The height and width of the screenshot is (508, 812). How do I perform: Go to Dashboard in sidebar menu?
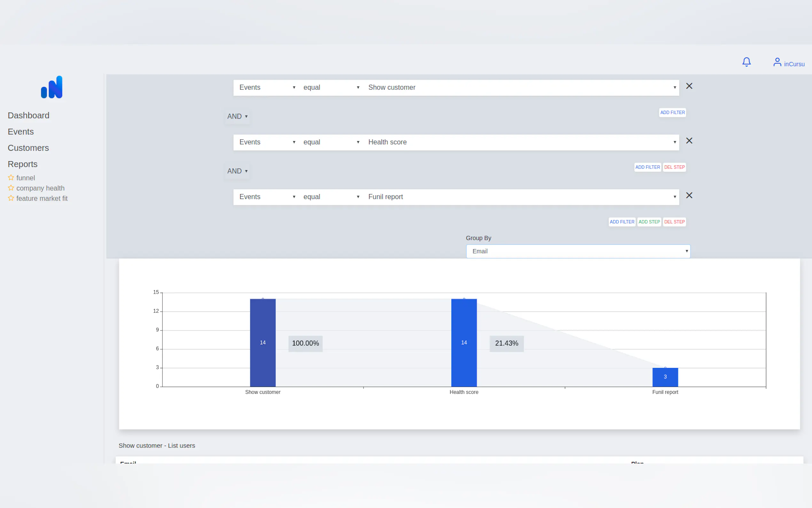[28, 115]
